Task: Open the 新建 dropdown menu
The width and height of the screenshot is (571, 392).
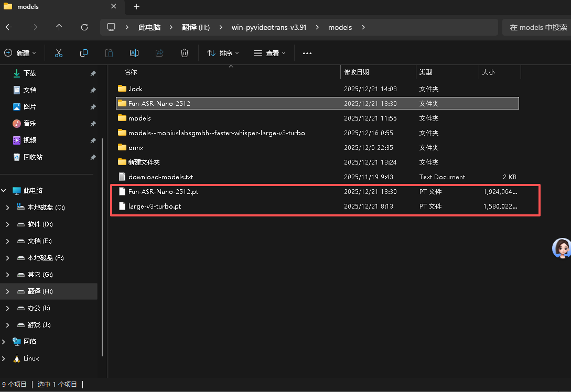Action: pyautogui.click(x=20, y=53)
